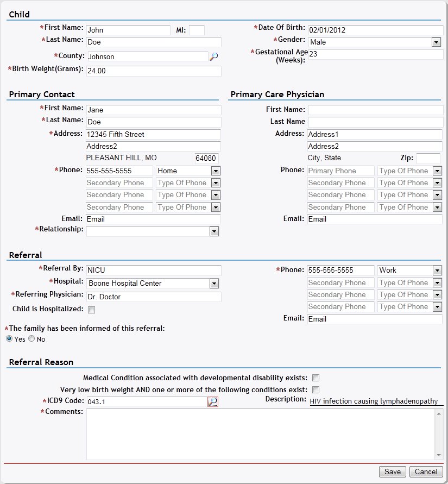Expand the Relationship dropdown
The width and height of the screenshot is (448, 484).
pos(214,232)
